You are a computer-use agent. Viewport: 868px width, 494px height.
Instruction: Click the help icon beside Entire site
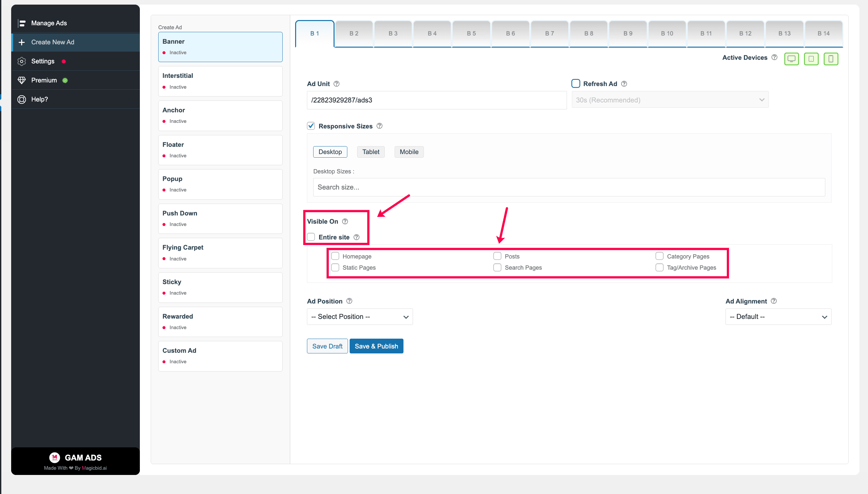point(356,237)
